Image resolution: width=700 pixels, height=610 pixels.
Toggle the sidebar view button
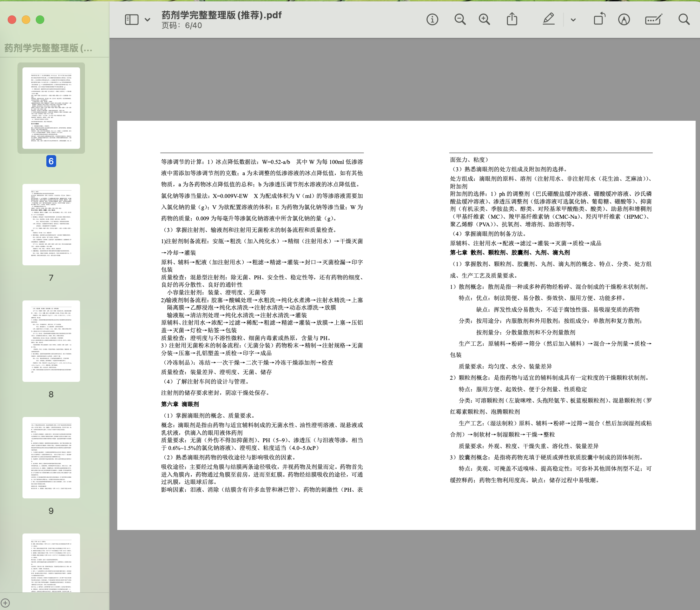[x=132, y=19]
